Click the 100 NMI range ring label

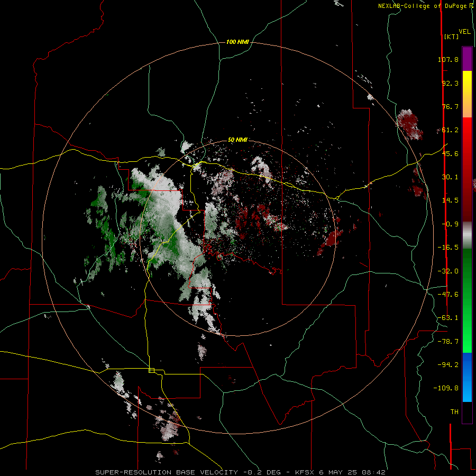pos(237,42)
